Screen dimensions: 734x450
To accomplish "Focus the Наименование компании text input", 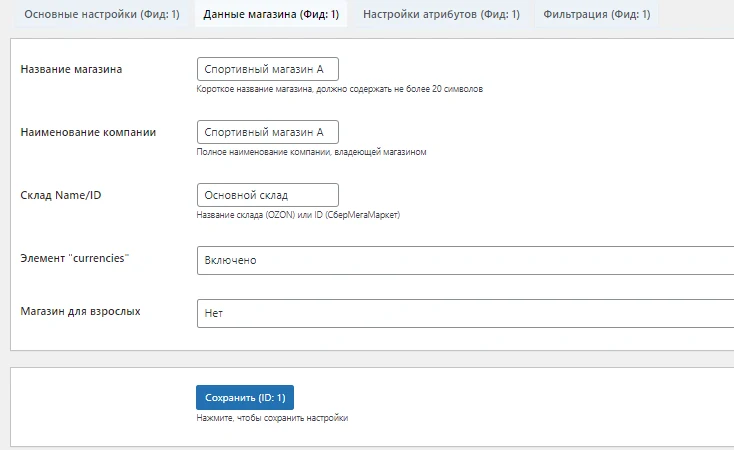I will click(268, 132).
